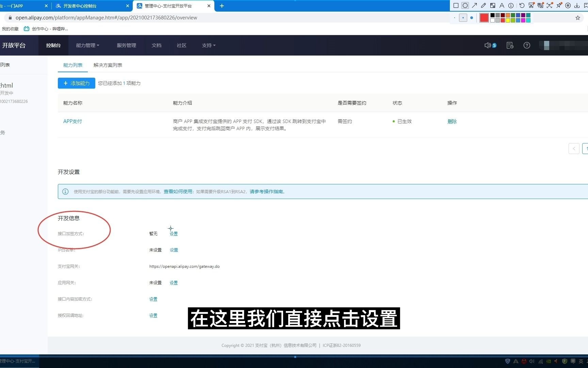Open the 能力管理 dropdown menu
Screen dimensions: 588x368
[87, 45]
